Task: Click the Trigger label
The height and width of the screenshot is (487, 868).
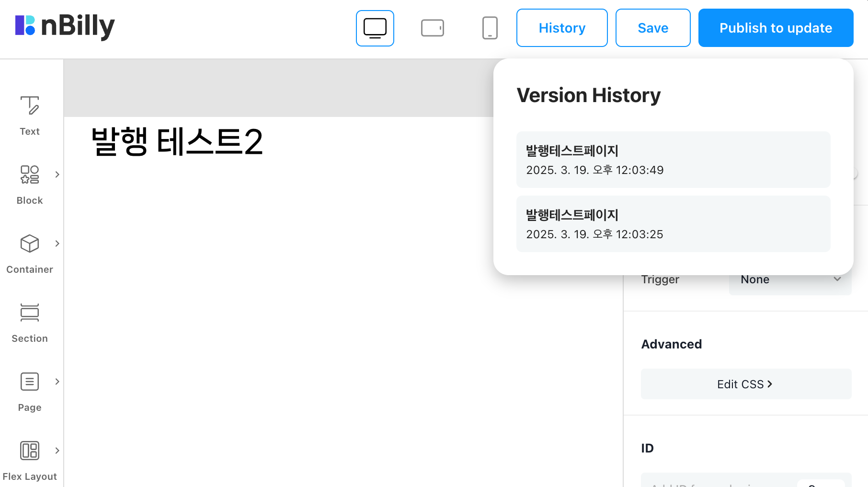Action: (x=660, y=279)
